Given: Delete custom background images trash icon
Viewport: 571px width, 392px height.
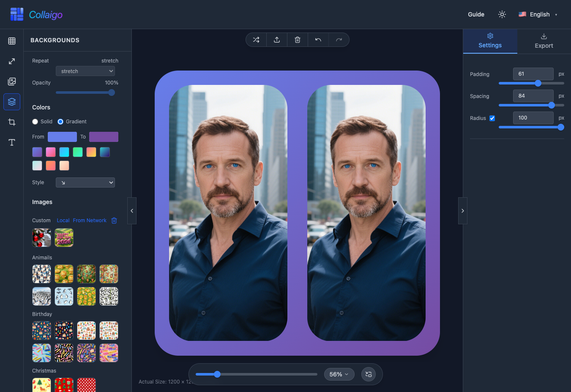Looking at the screenshot, I should pos(114,220).
